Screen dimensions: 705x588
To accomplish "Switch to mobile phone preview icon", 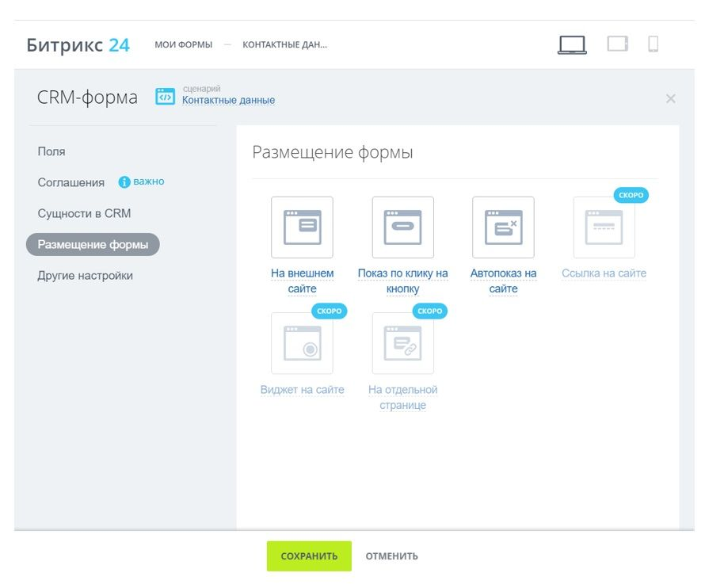I will pos(654,44).
